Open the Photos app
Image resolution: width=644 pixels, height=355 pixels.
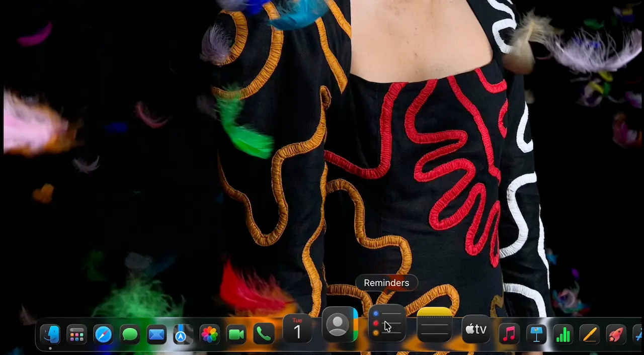[x=210, y=333]
